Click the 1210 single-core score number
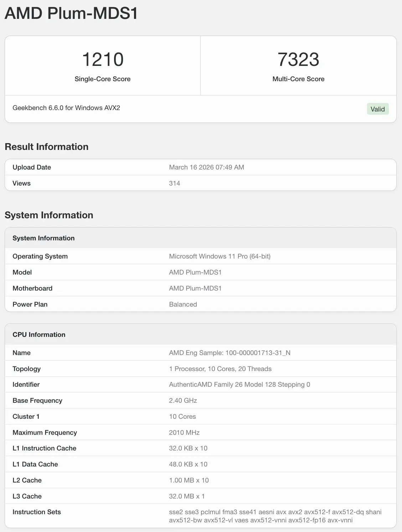The height and width of the screenshot is (532, 402). pos(103,59)
